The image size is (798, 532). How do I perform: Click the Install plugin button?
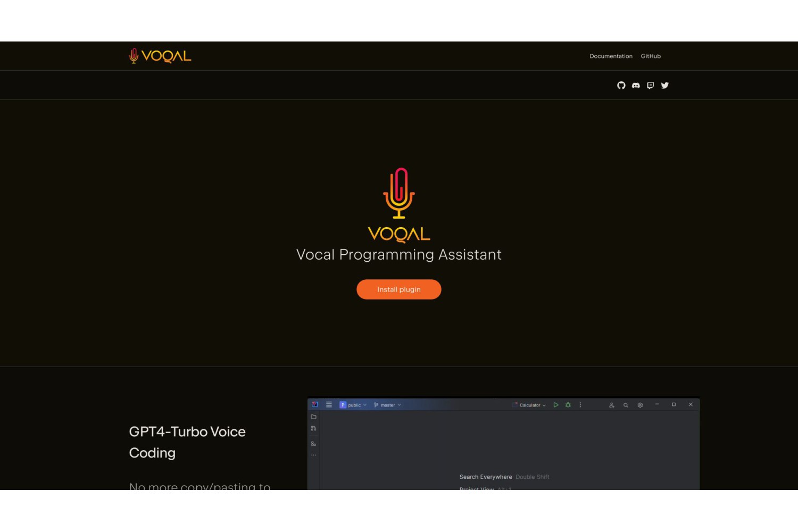399,289
